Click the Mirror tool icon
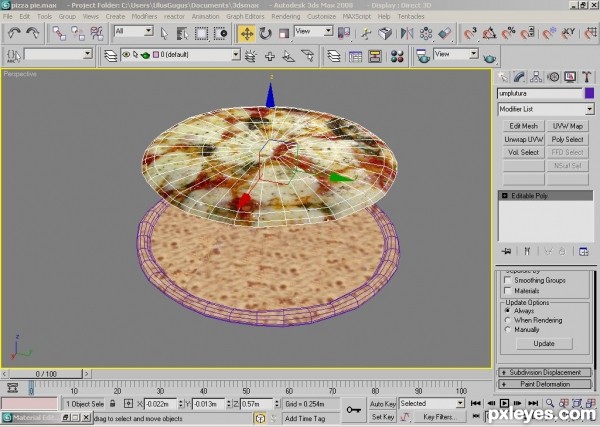The width and height of the screenshot is (600, 427). tap(407, 34)
